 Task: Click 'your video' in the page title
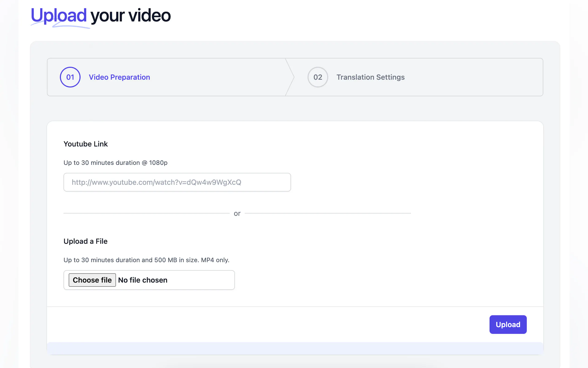[131, 15]
